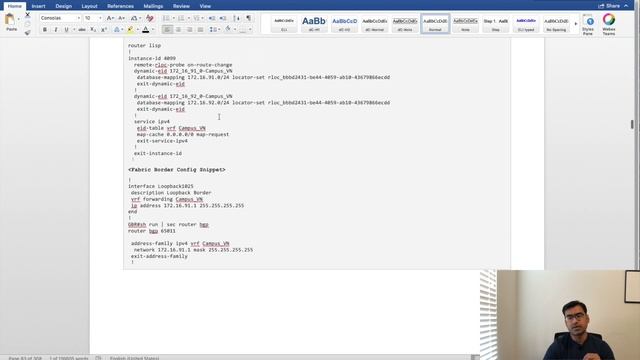The width and height of the screenshot is (640, 360).
Task: Apply the No Spacing style
Action: (556, 24)
